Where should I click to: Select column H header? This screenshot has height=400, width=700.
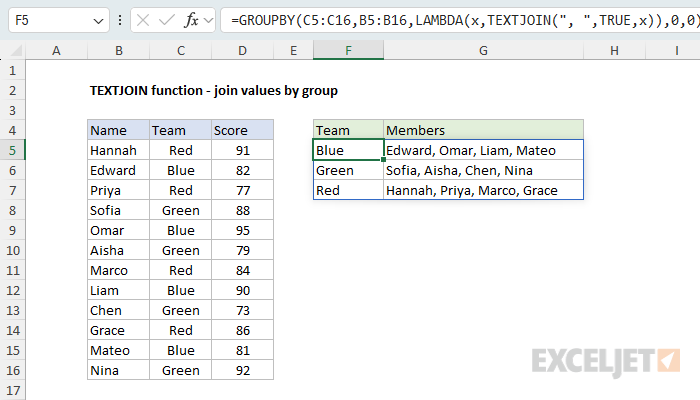coord(614,50)
